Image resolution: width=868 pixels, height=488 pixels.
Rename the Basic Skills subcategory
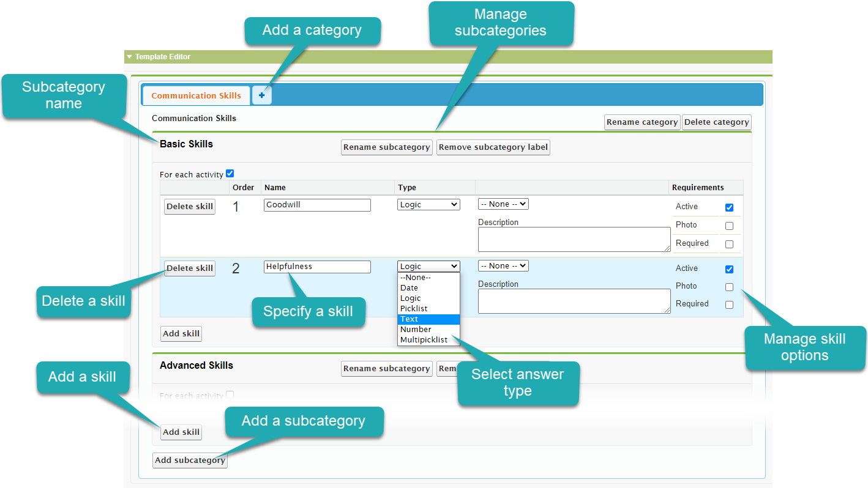click(x=386, y=147)
